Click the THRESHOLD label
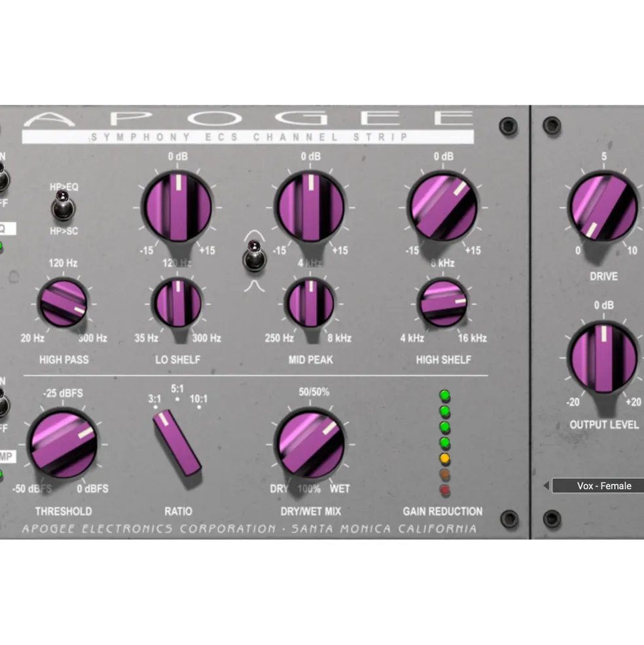The image size is (644, 645). (63, 511)
